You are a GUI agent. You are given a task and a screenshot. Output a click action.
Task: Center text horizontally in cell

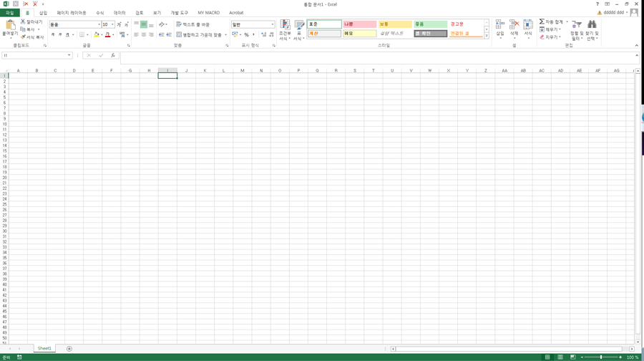coord(144,35)
